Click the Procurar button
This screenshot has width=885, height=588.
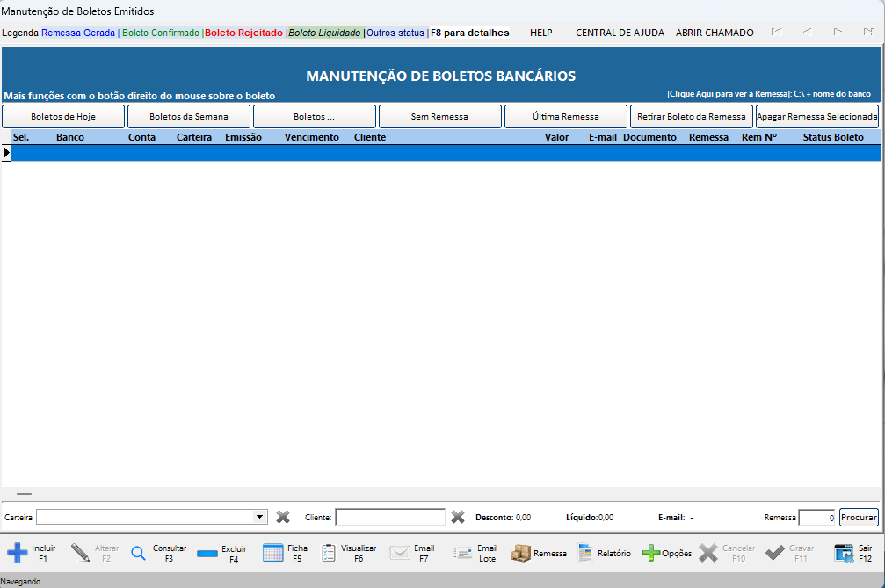click(x=859, y=517)
